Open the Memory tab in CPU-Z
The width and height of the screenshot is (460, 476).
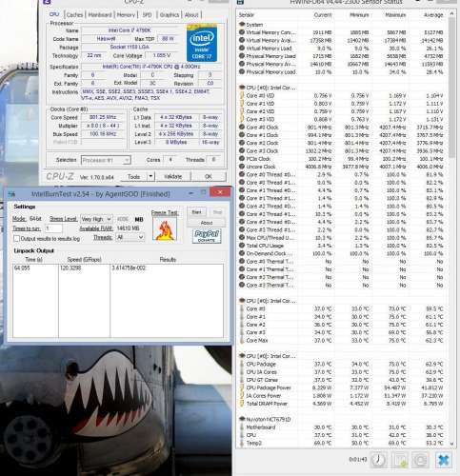tap(126, 15)
